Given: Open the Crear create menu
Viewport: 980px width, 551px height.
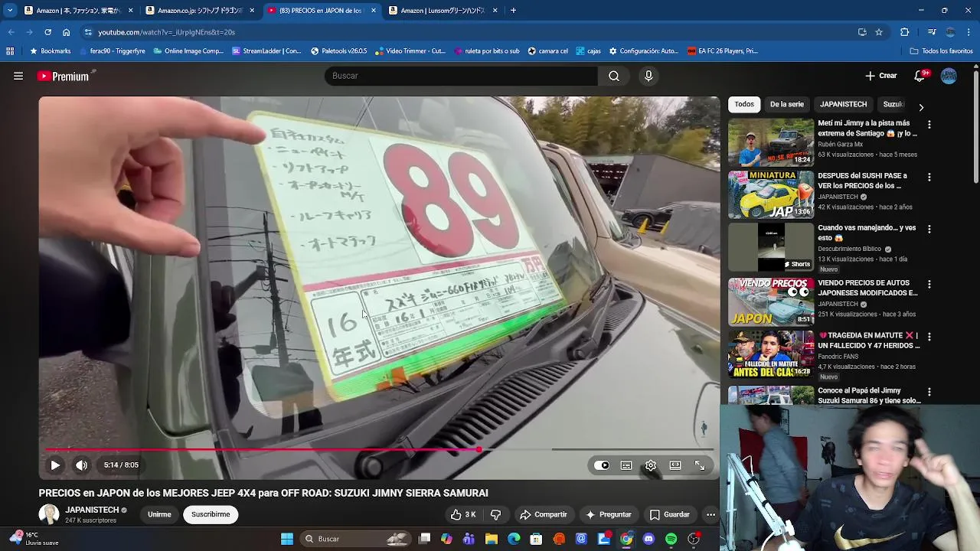Looking at the screenshot, I should point(881,76).
